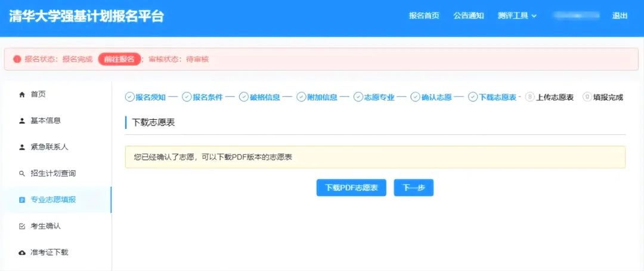The width and height of the screenshot is (644, 271).
Task: Click the checkbox icon beside 考生确认
Action: point(22,226)
